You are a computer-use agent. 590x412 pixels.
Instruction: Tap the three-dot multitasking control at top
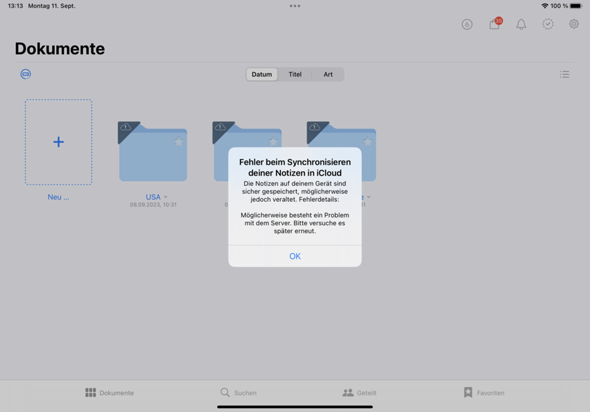tap(295, 6)
